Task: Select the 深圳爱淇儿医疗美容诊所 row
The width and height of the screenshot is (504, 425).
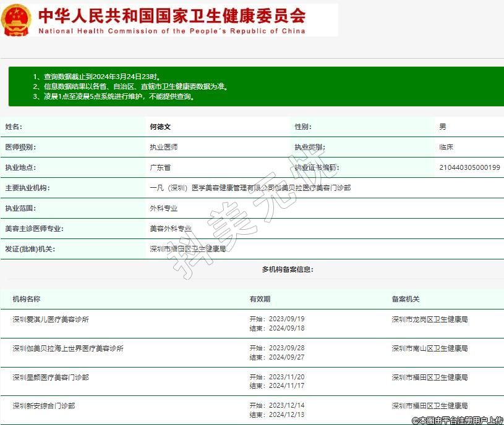Action: coord(51,319)
